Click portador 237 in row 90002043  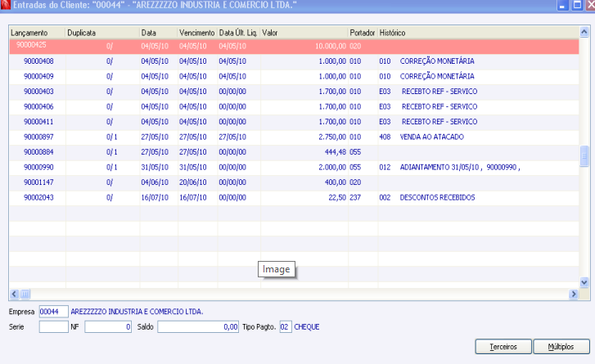[355, 198]
